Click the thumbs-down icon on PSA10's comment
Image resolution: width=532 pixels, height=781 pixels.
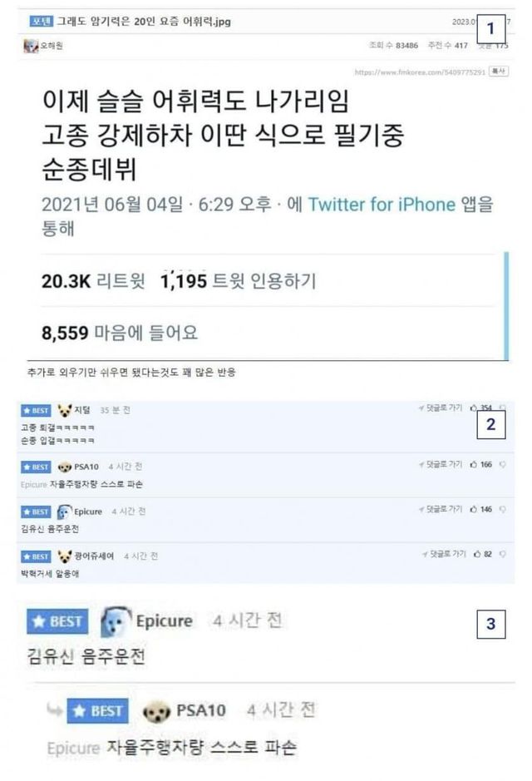(x=503, y=465)
